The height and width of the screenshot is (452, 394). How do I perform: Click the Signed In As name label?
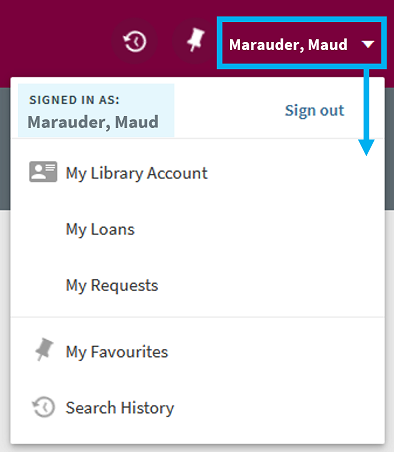93,122
